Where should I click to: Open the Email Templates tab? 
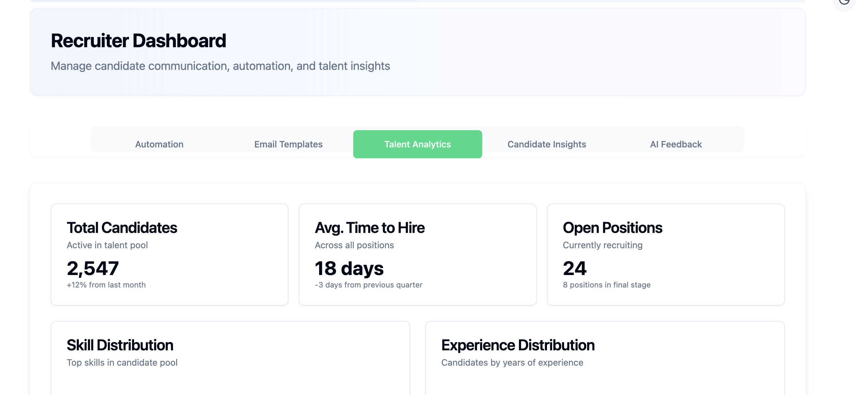pos(288,144)
